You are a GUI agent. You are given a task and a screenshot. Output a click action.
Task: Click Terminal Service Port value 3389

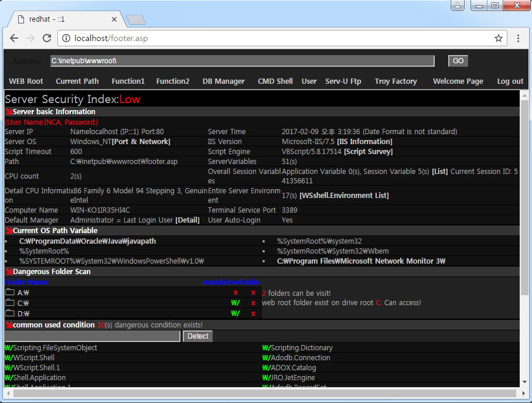coord(289,210)
